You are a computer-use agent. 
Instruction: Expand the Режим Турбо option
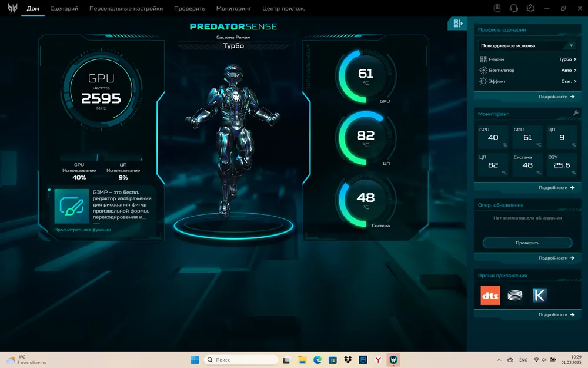coord(567,59)
